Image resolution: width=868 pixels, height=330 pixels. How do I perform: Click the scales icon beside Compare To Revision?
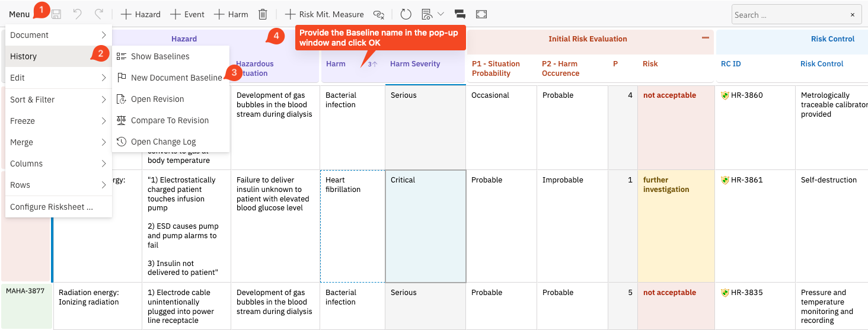coord(122,120)
